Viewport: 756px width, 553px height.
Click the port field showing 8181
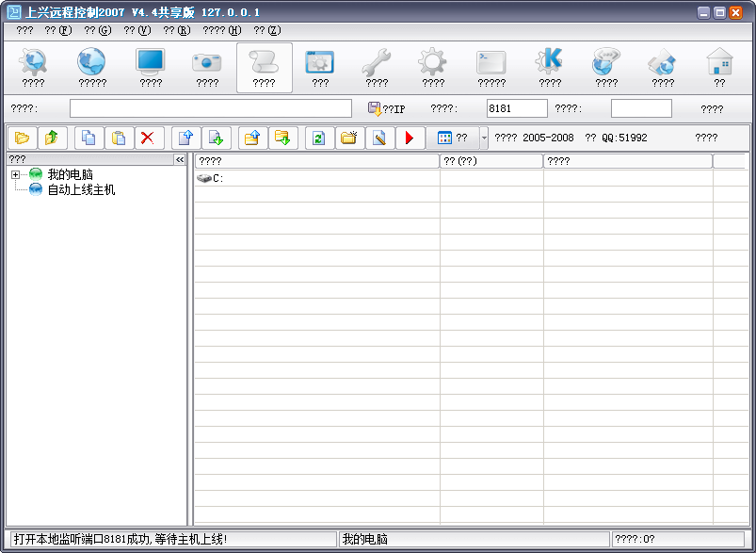coord(516,109)
